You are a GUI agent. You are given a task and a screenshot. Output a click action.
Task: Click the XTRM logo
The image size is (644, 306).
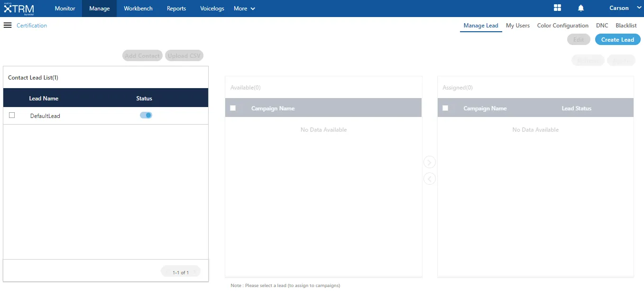tap(18, 9)
